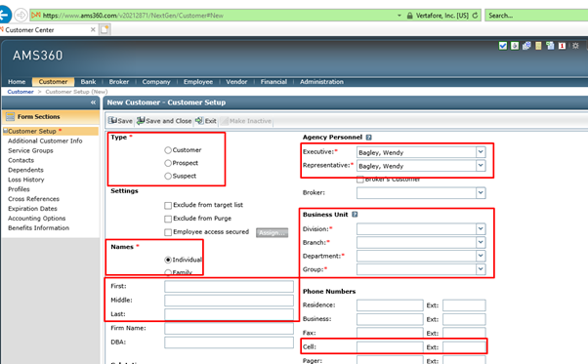The width and height of the screenshot is (588, 364).
Task: Click the browser back arrow button
Action: pyautogui.click(x=5, y=15)
